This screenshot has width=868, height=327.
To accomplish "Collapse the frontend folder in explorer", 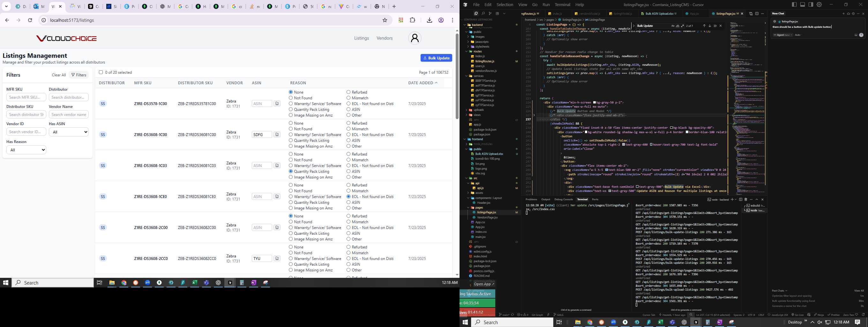I will click(464, 139).
